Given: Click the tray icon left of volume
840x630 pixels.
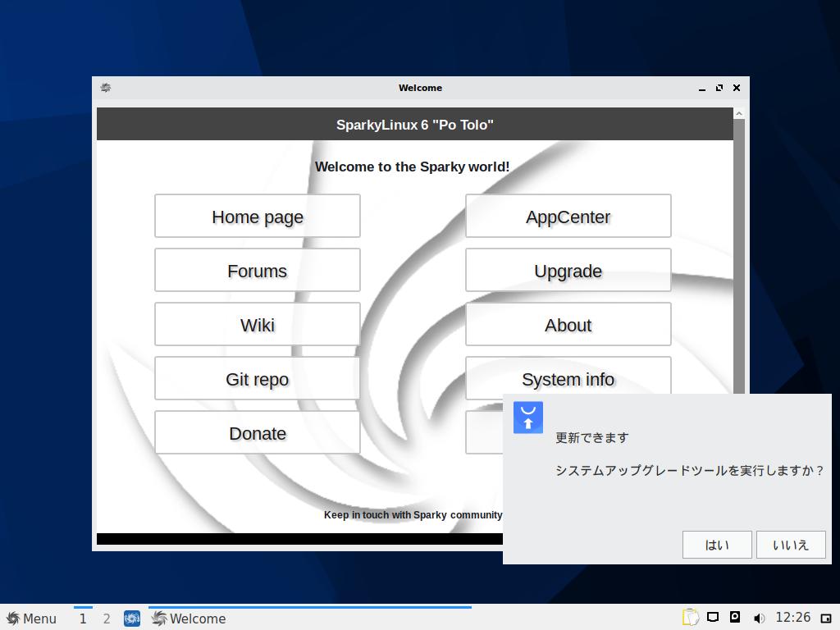Looking at the screenshot, I should point(735,617).
